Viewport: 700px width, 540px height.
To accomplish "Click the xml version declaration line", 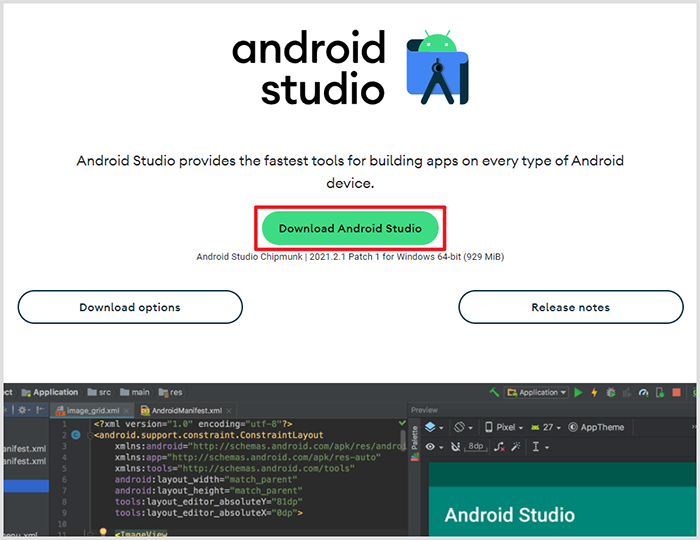I will tap(193, 424).
